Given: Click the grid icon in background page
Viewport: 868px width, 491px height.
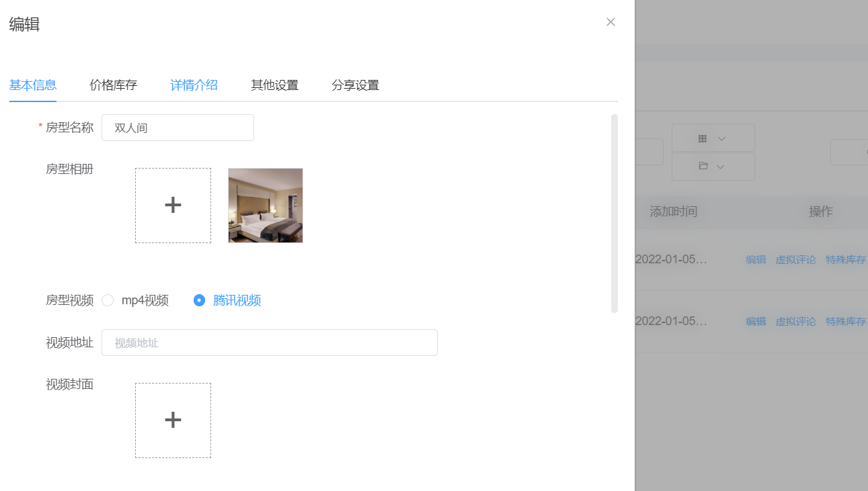Looking at the screenshot, I should point(703,138).
